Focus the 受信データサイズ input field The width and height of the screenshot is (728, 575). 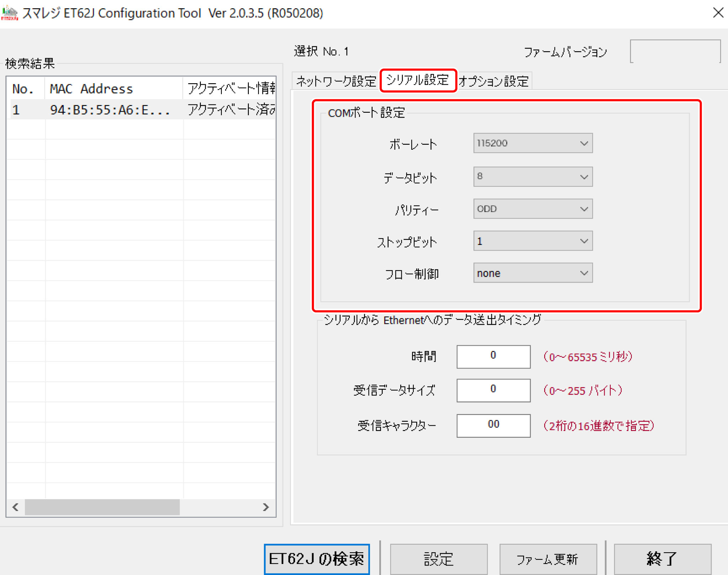pos(493,390)
